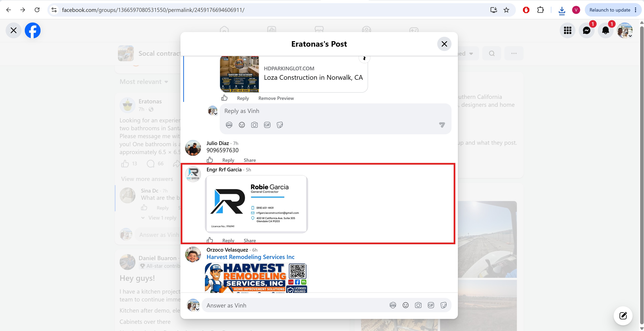This screenshot has height=331, width=644.
Task: Expand View more answers
Action: pos(147,179)
